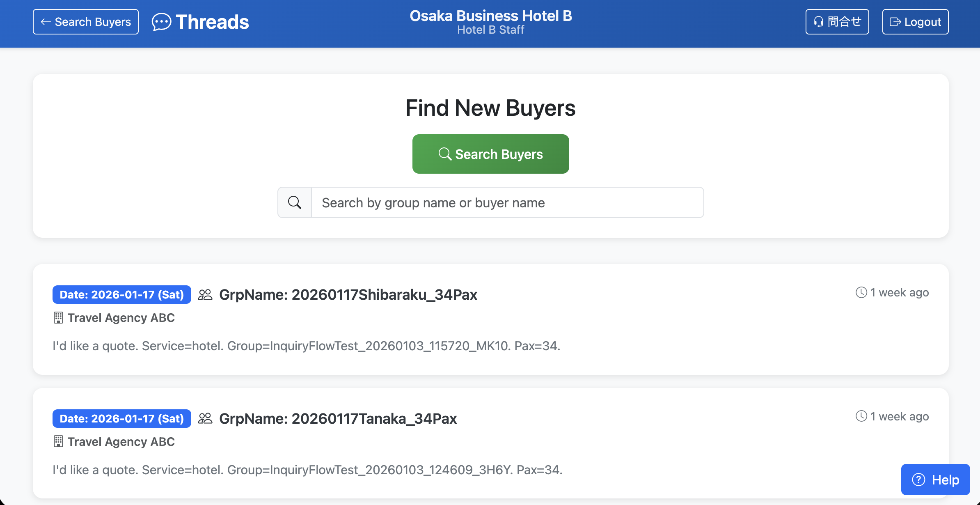
Task: Click the Osaka Business Hotel B title
Action: 490,16
